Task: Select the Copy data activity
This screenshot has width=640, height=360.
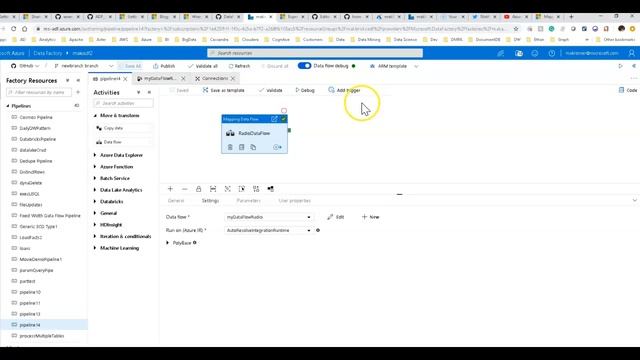Action: pyautogui.click(x=124, y=128)
